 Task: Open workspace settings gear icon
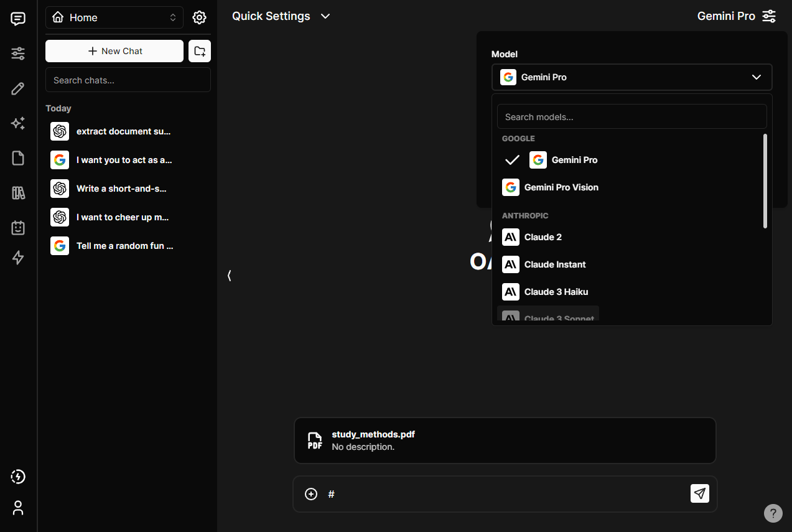pos(199,17)
